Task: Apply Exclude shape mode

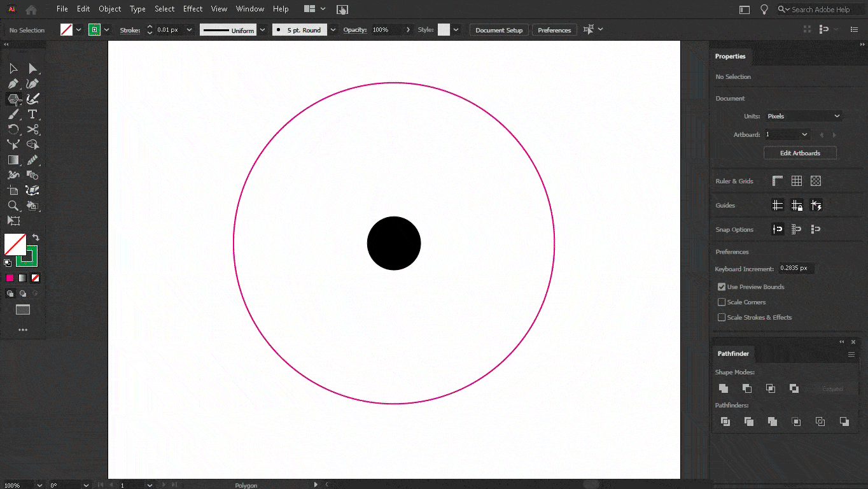Action: 794,388
